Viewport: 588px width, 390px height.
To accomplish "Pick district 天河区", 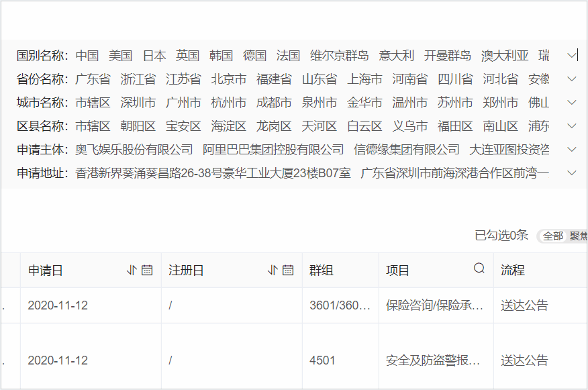I will click(x=320, y=126).
